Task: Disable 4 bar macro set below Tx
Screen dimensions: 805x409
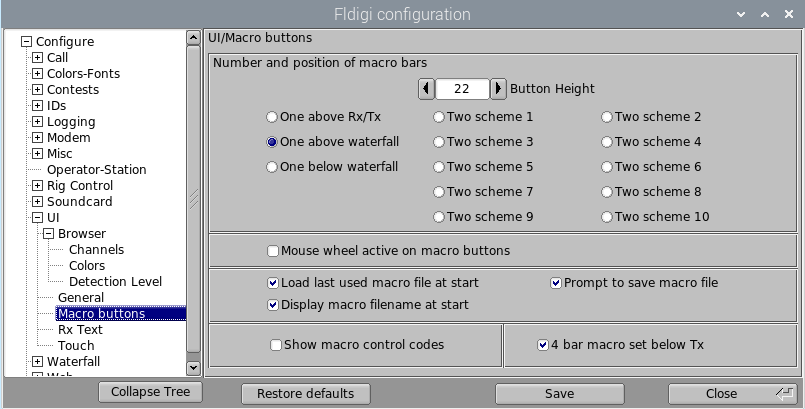Action: coord(543,345)
